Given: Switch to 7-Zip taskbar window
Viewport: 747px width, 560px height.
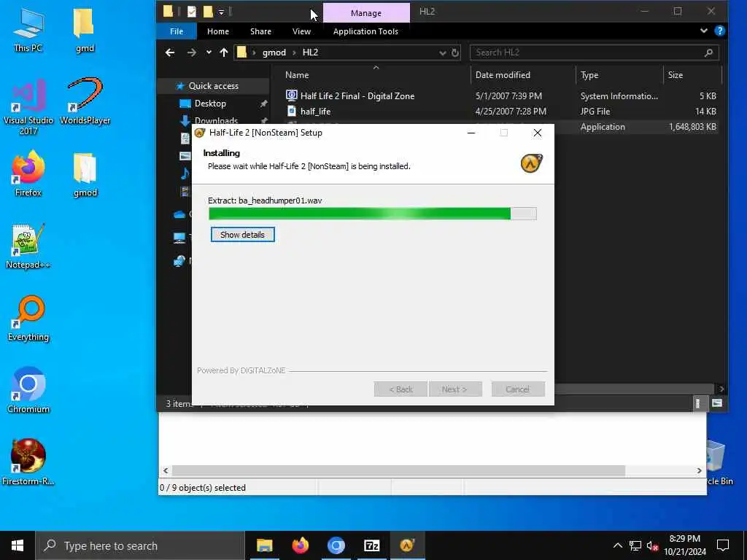Looking at the screenshot, I should point(371,545).
